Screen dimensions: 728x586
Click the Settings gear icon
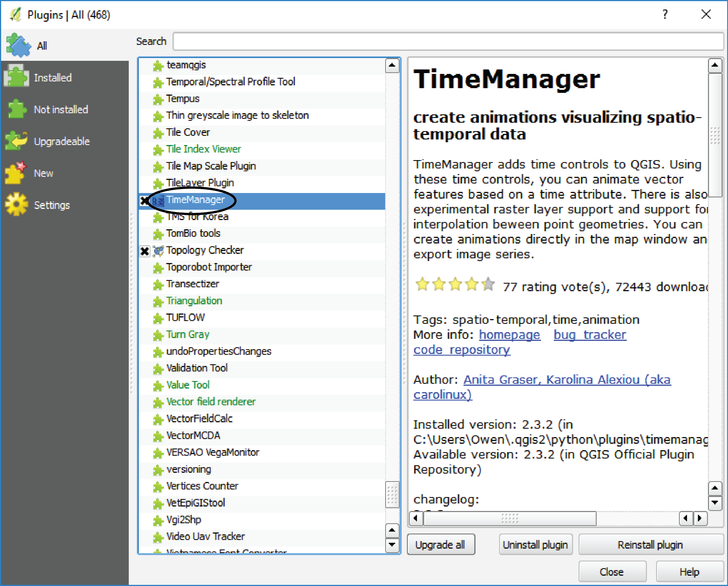[x=16, y=204]
